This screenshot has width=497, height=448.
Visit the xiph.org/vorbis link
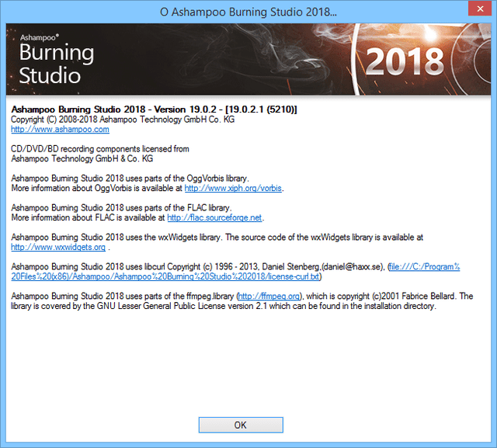pyautogui.click(x=233, y=188)
